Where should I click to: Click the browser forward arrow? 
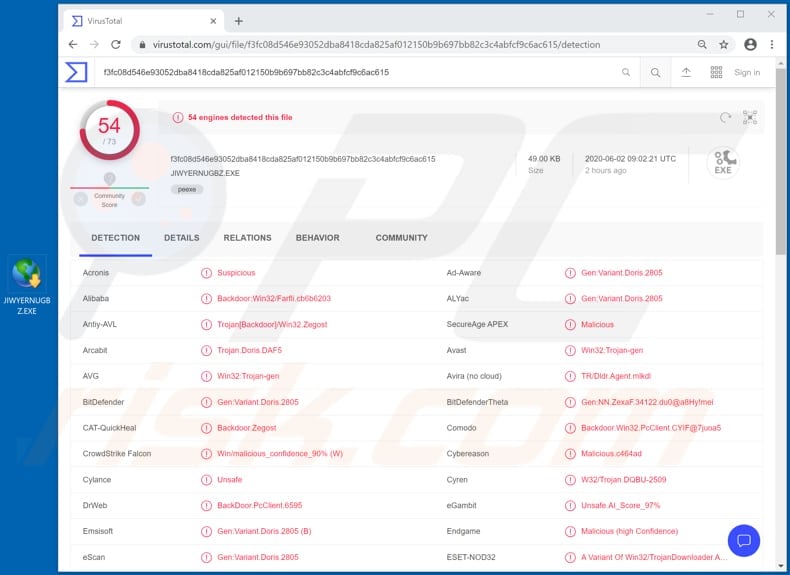pyautogui.click(x=94, y=44)
